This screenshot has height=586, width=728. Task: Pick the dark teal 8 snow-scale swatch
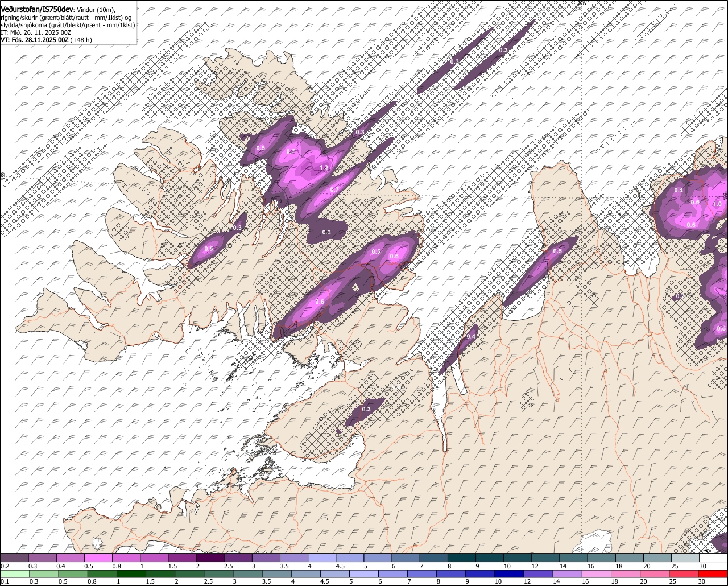point(461,558)
